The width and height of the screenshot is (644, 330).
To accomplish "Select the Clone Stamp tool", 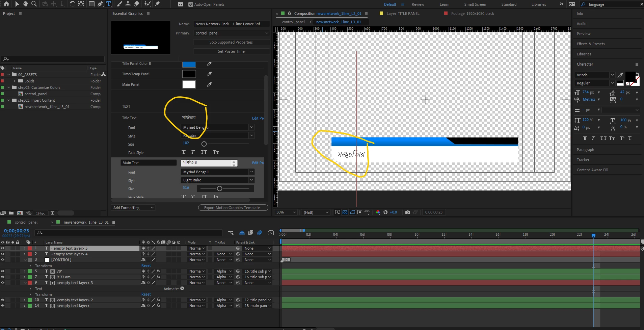I will [x=128, y=4].
